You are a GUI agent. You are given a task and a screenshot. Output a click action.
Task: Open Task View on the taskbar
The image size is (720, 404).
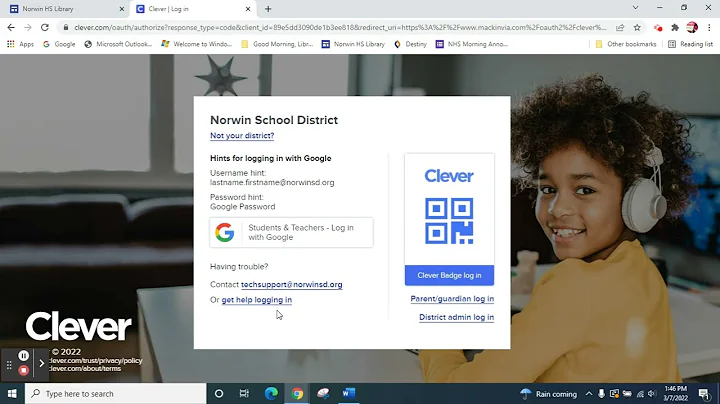(x=244, y=394)
